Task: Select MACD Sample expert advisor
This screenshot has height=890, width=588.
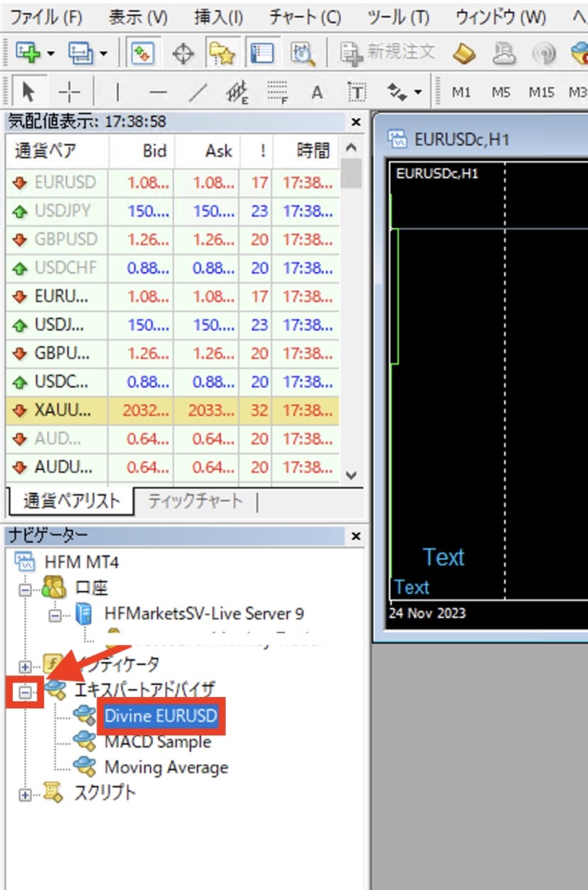Action: coord(157,742)
